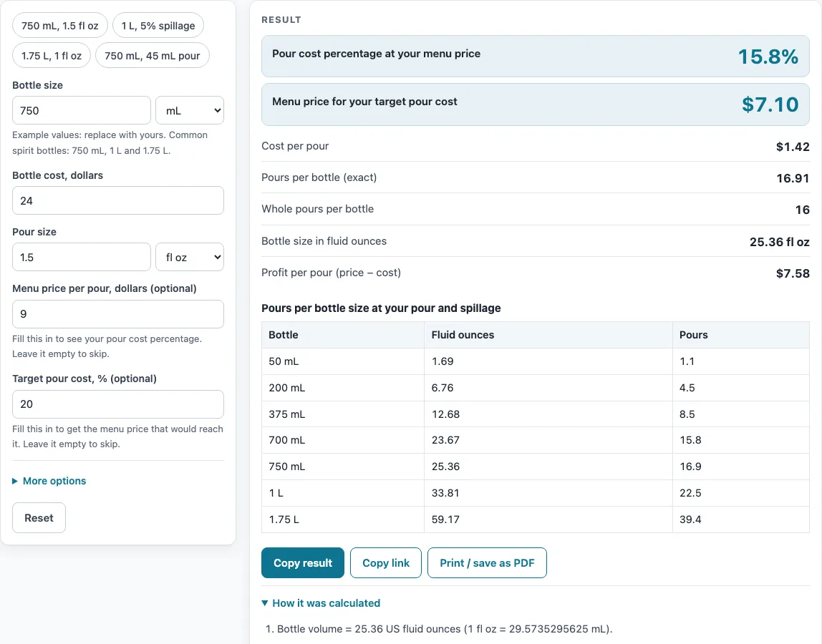Click the 1.75 L table row cell
This screenshot has width=822, height=644.
click(343, 519)
